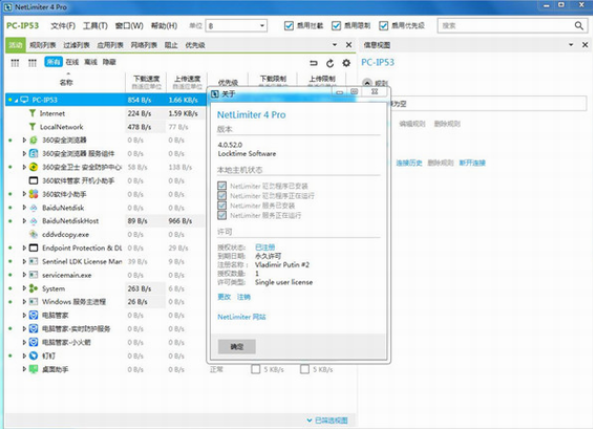Select the first grid view icon
This screenshot has height=429, width=593.
(x=15, y=63)
